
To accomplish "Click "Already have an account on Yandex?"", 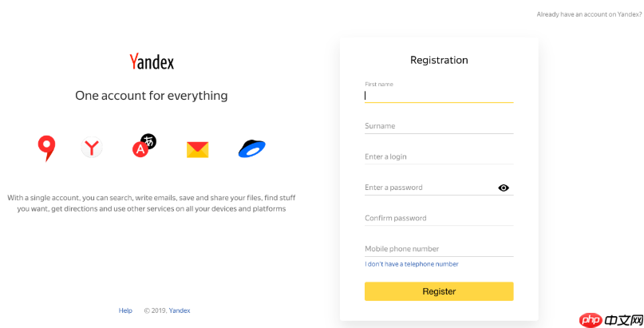I will [589, 14].
